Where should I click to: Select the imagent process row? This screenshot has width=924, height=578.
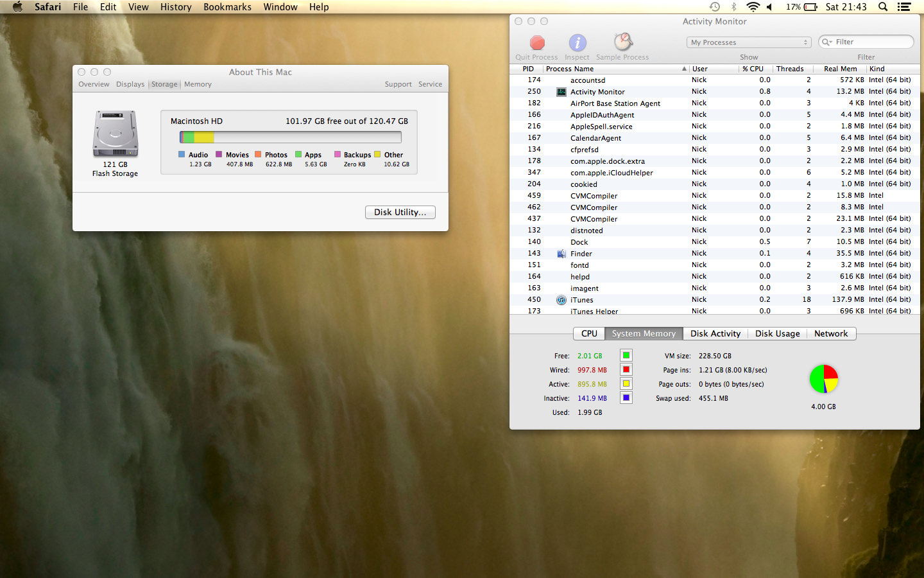[x=715, y=288]
